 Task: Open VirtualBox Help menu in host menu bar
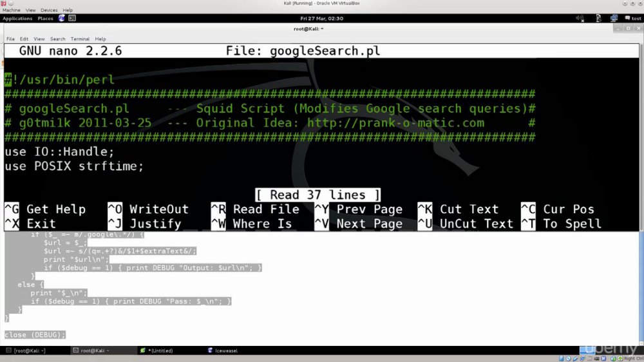(68, 10)
